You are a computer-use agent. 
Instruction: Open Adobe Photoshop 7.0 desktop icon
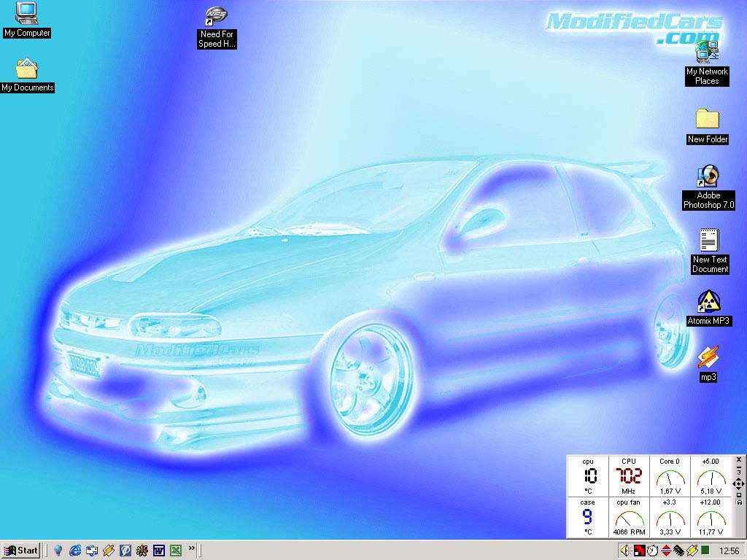click(x=708, y=176)
